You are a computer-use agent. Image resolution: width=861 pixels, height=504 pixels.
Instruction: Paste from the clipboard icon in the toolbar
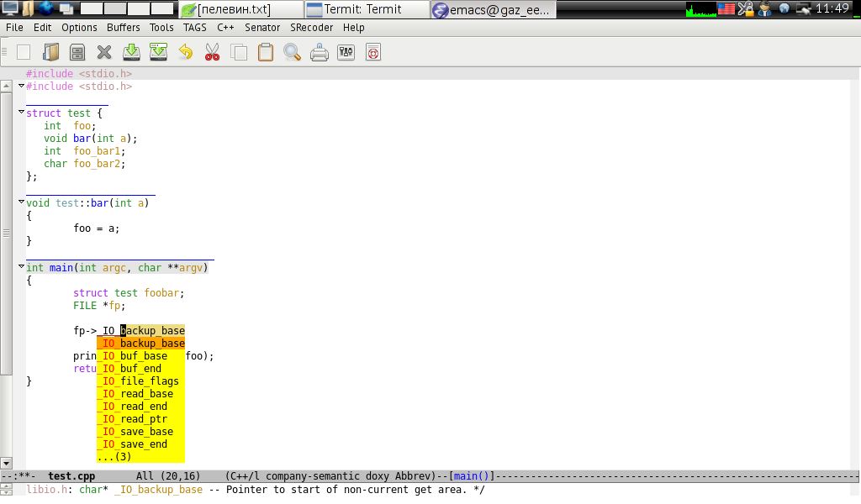coord(266,52)
